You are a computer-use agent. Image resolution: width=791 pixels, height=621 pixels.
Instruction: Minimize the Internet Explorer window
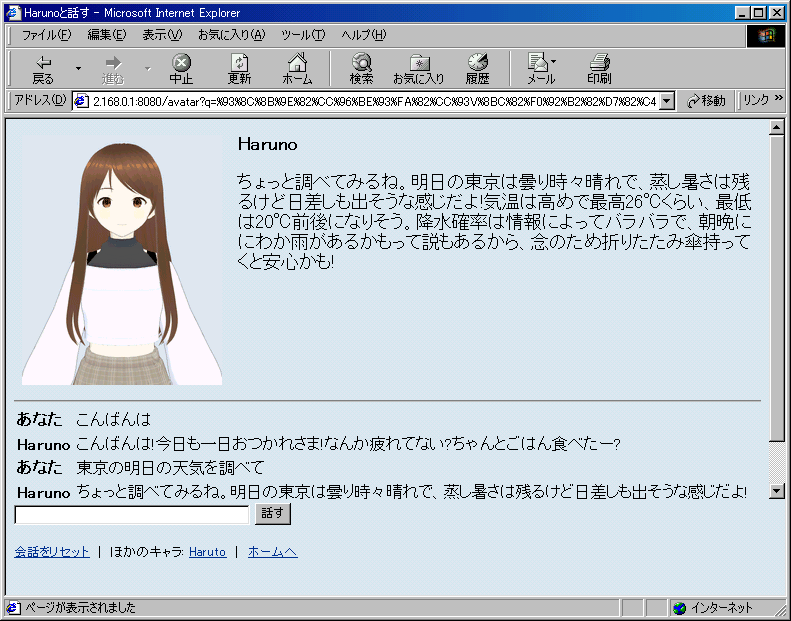[742, 13]
